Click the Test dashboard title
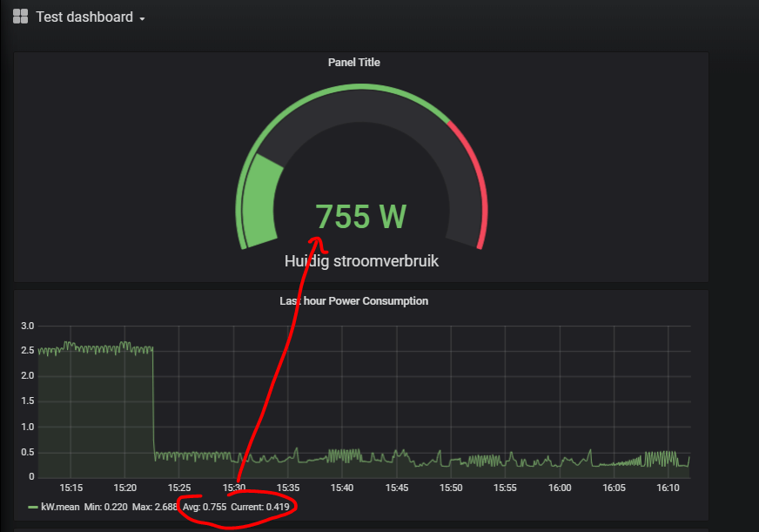This screenshot has height=532, width=759. (84, 17)
